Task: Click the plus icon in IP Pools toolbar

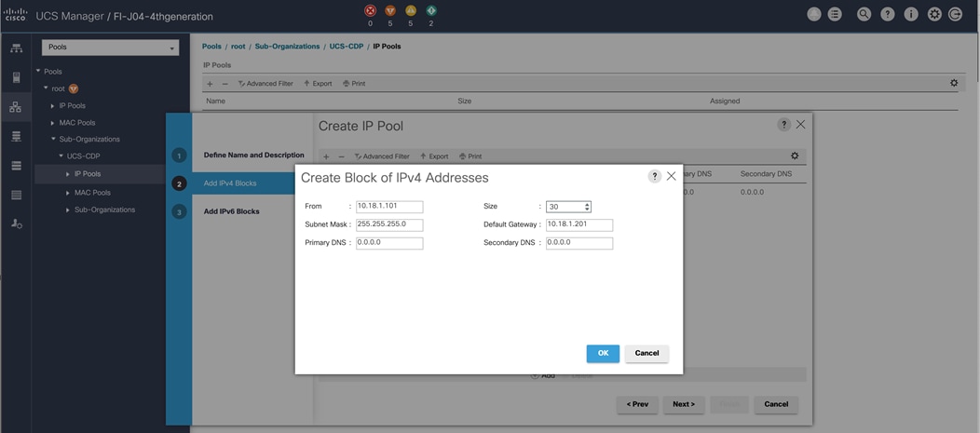Action: tap(210, 84)
